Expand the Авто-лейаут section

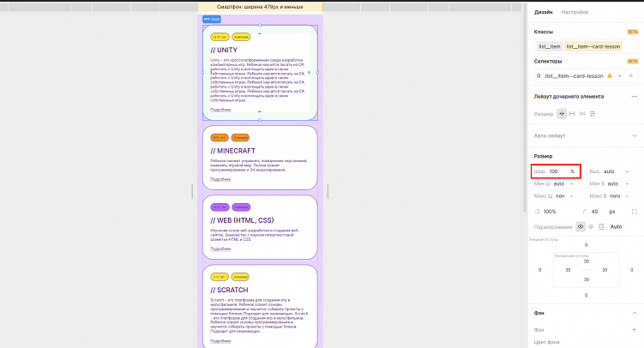(x=635, y=135)
